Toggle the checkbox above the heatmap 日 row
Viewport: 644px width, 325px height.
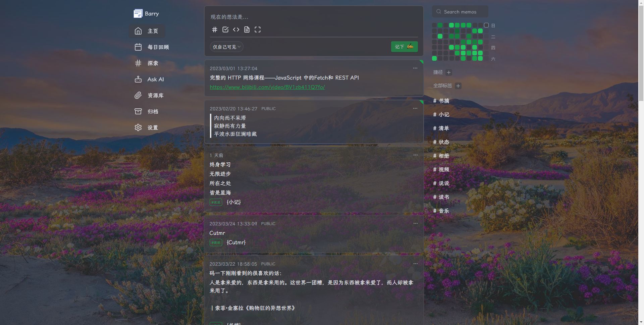(x=486, y=25)
